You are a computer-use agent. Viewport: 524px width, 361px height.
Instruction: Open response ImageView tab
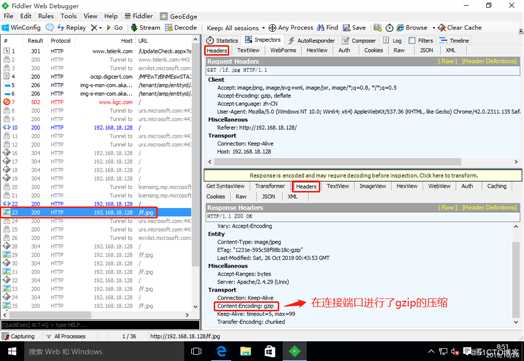pos(373,186)
